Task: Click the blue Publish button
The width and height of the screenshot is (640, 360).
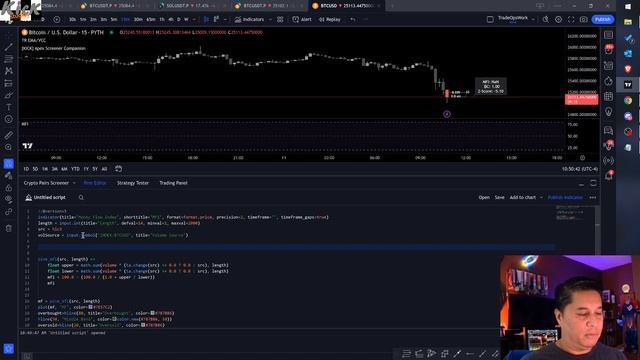Action: tap(602, 19)
